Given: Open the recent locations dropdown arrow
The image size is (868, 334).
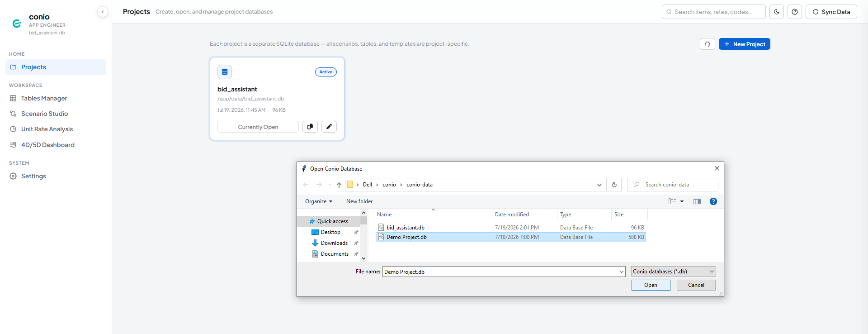Looking at the screenshot, I should 330,185.
